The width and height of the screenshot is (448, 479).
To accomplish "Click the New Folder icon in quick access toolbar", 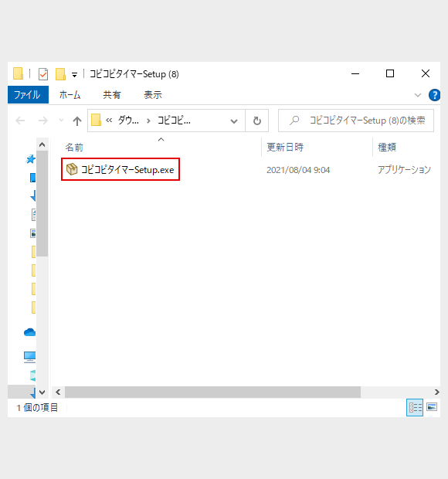I will click(x=60, y=74).
